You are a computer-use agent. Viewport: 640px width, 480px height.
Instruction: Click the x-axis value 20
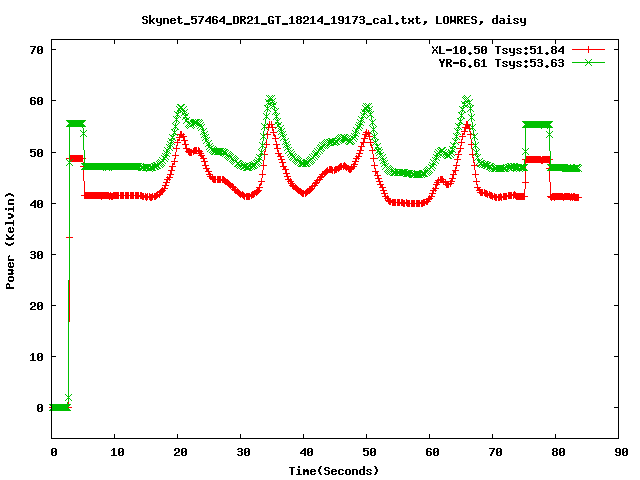click(180, 452)
